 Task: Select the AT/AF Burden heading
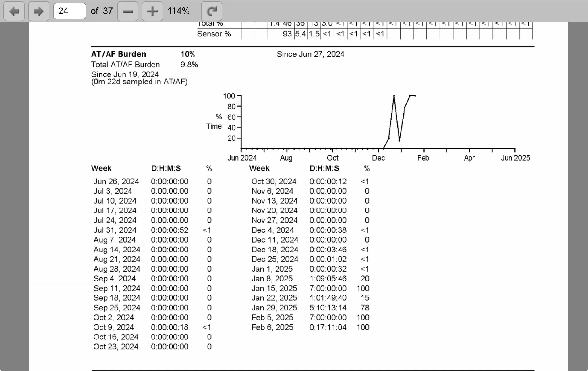click(118, 54)
